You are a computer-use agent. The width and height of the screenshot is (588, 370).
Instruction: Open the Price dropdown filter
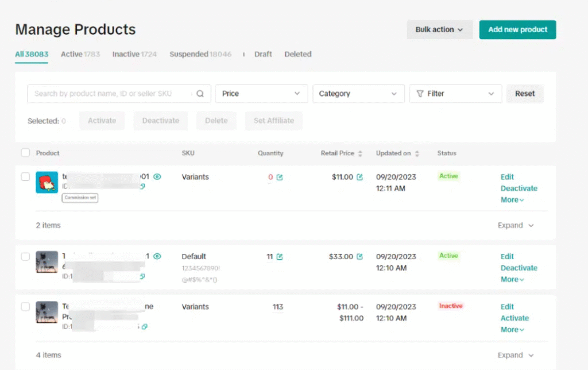coord(261,93)
